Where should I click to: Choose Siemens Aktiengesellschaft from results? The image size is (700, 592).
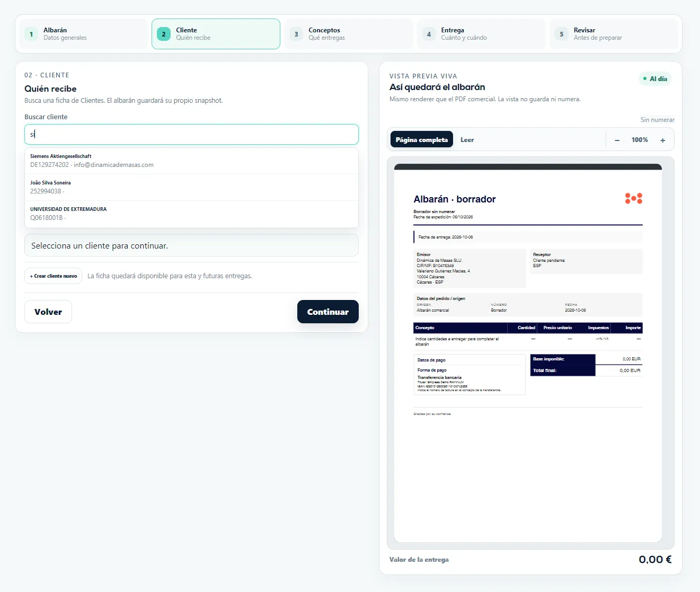pyautogui.click(x=191, y=161)
